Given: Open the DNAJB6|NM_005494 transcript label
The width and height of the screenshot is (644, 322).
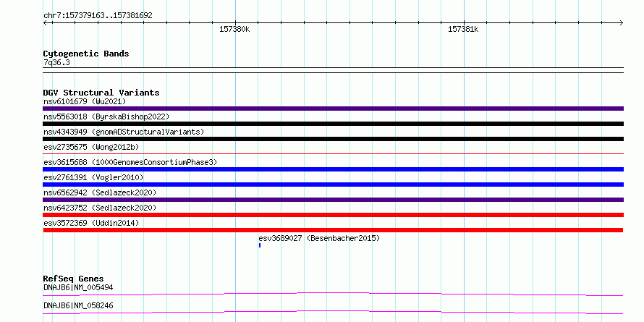Looking at the screenshot, I should (x=78, y=287).
